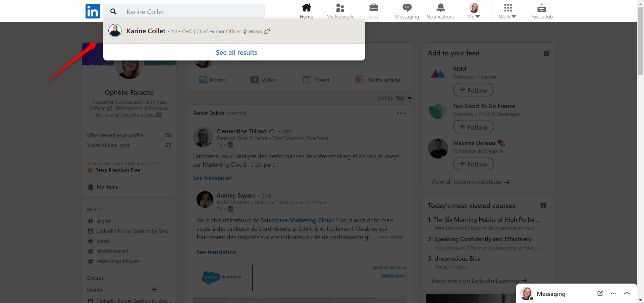Image resolution: width=644 pixels, height=303 pixels.
Task: Click info icon beside Today's most viewed courses
Action: click(x=543, y=205)
